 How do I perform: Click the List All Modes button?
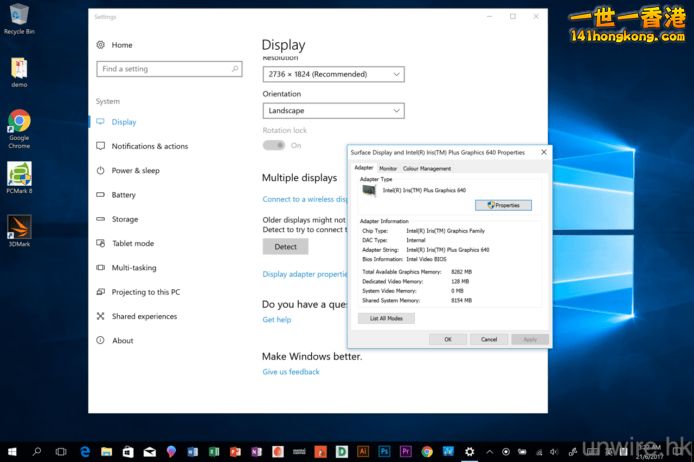point(386,318)
